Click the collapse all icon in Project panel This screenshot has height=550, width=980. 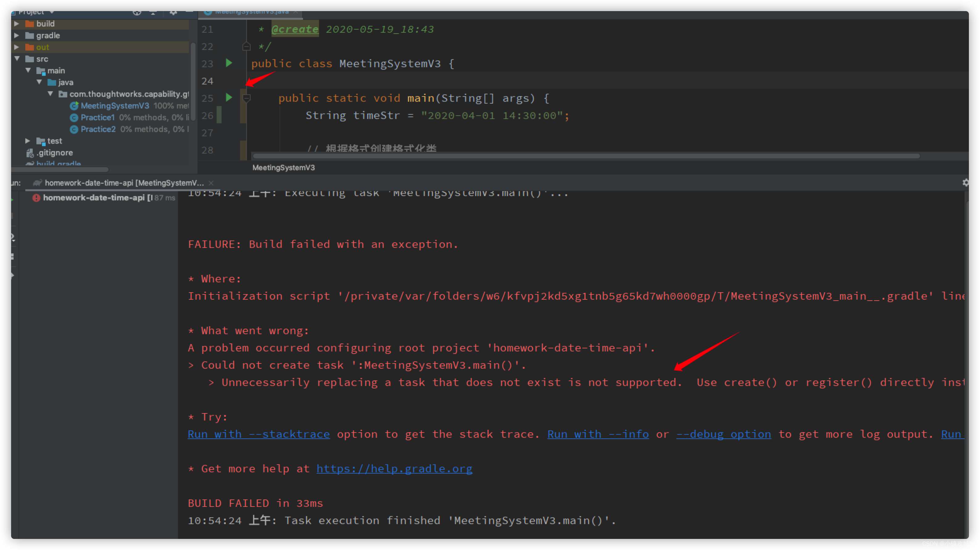153,12
